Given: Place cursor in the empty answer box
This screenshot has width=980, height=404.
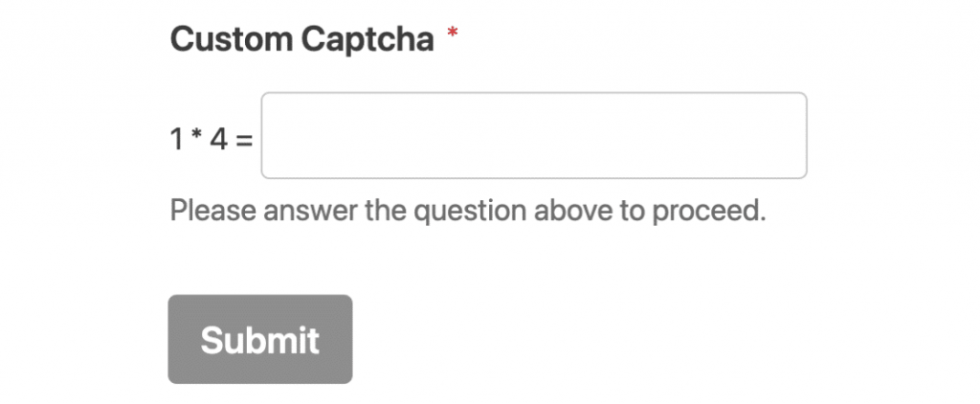Looking at the screenshot, I should pos(533,135).
